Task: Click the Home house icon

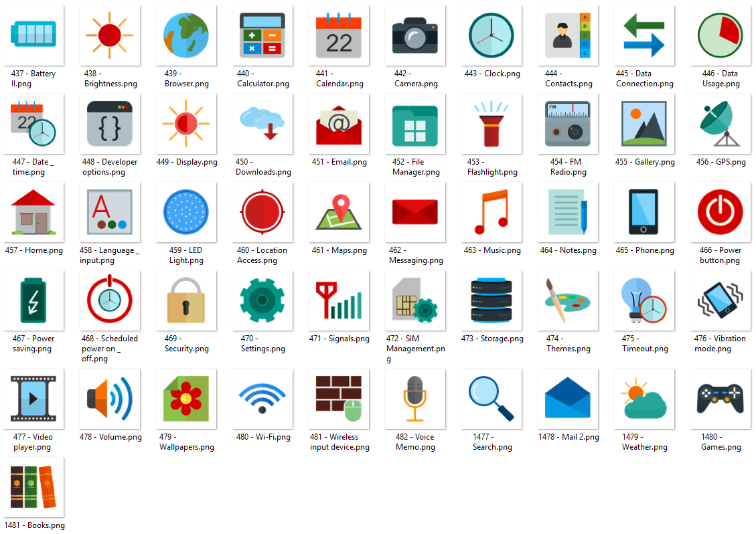Action: tap(33, 212)
